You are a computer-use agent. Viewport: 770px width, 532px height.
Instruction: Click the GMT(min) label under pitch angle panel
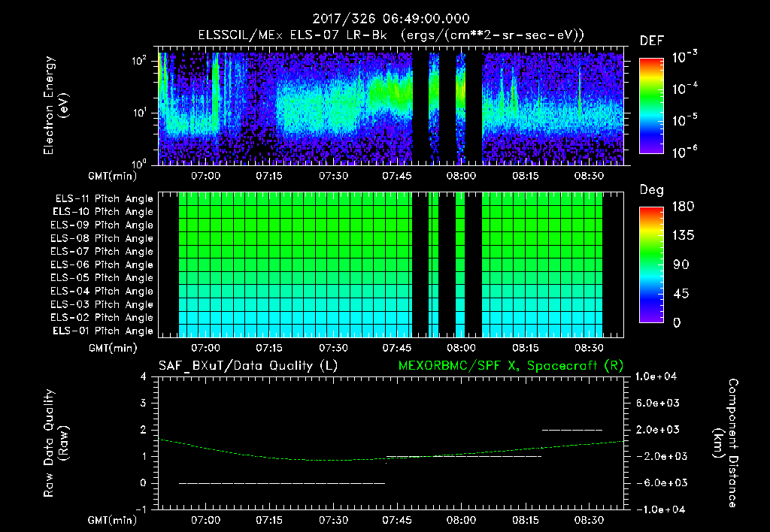click(x=113, y=349)
